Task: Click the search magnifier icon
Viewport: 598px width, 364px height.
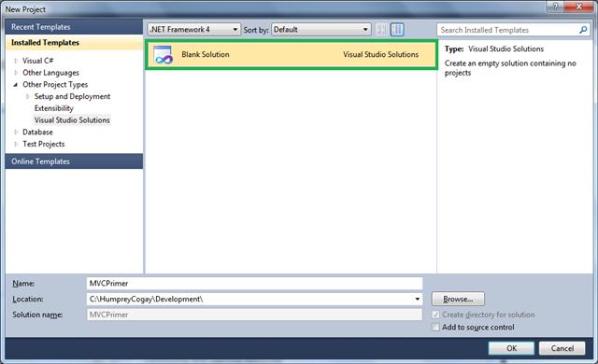Action: [583, 30]
